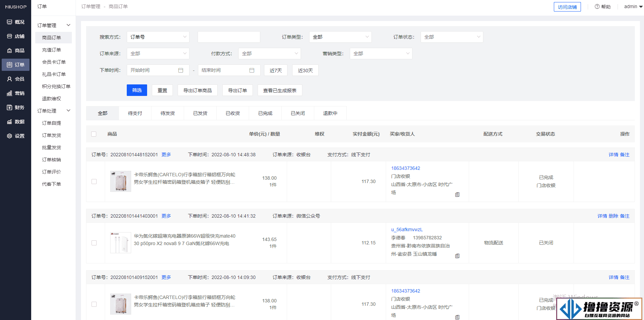Switch to the 已关闭 tab
The image size is (644, 320).
coord(298,113)
